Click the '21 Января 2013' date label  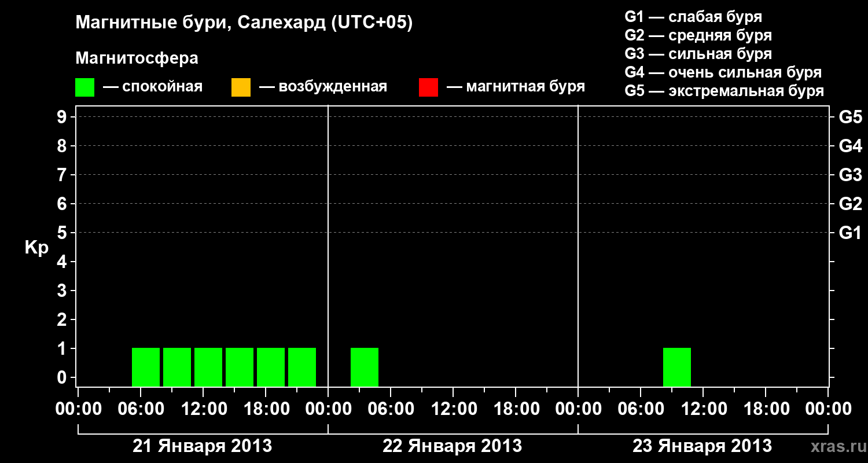(x=203, y=446)
